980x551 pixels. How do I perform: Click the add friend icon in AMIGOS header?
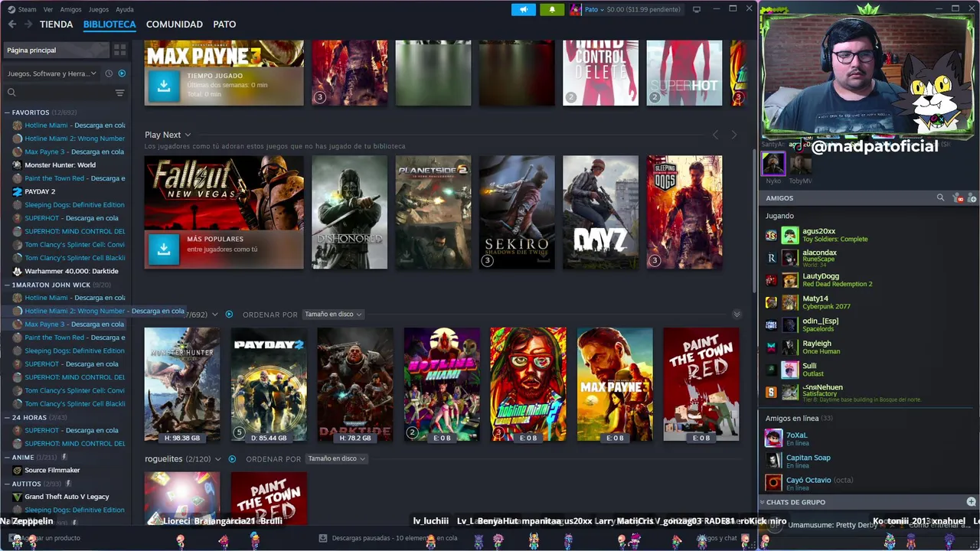(x=972, y=198)
